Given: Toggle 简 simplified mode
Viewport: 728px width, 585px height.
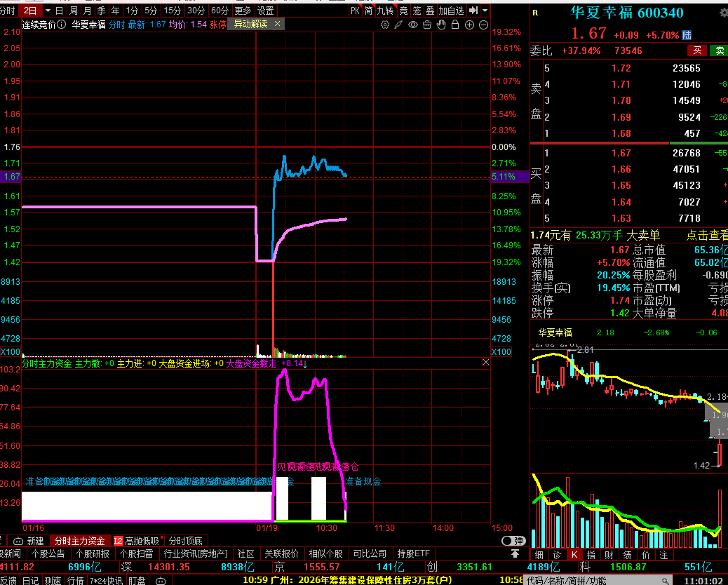Looking at the screenshot, I should 369,11.
